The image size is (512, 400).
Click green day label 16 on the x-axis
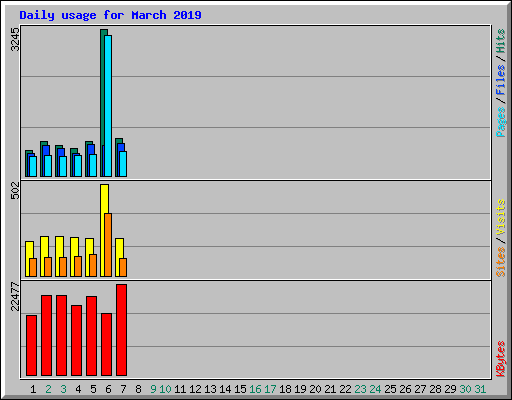255,389
